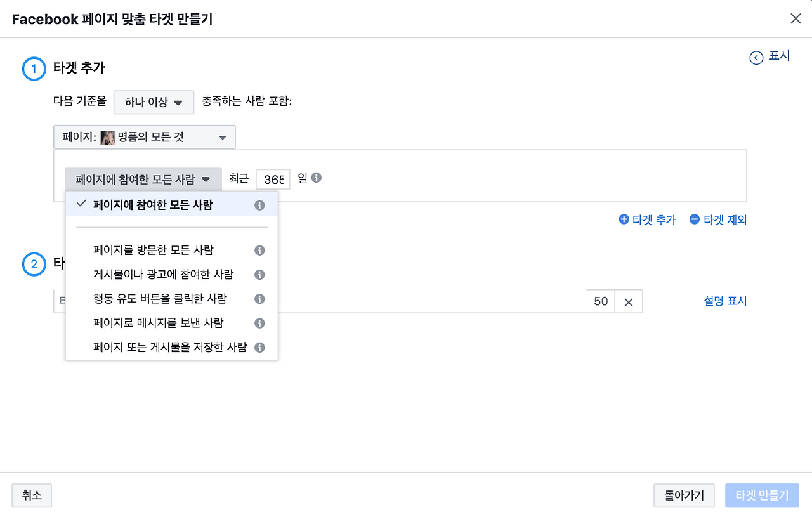Collapse the 페이지에 참여한 모든 사람 dropdown button
The height and width of the screenshot is (517, 812).
tap(143, 180)
